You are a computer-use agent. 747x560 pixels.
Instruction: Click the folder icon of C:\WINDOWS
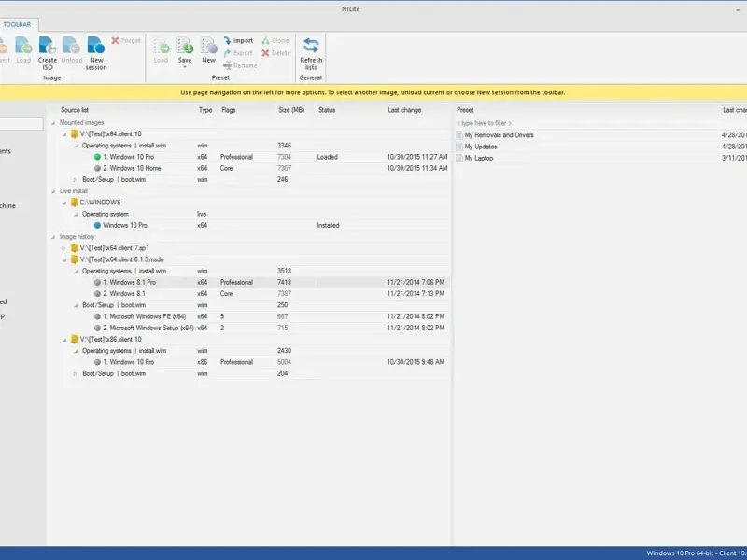(74, 203)
